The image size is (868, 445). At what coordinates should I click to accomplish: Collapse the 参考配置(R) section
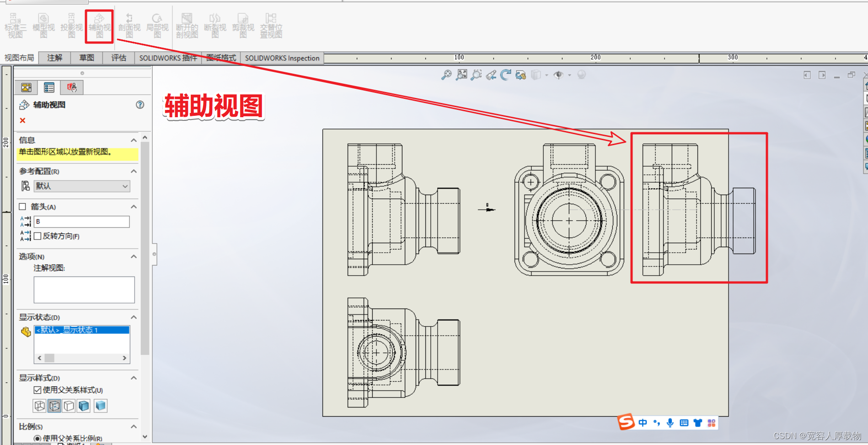pos(134,171)
